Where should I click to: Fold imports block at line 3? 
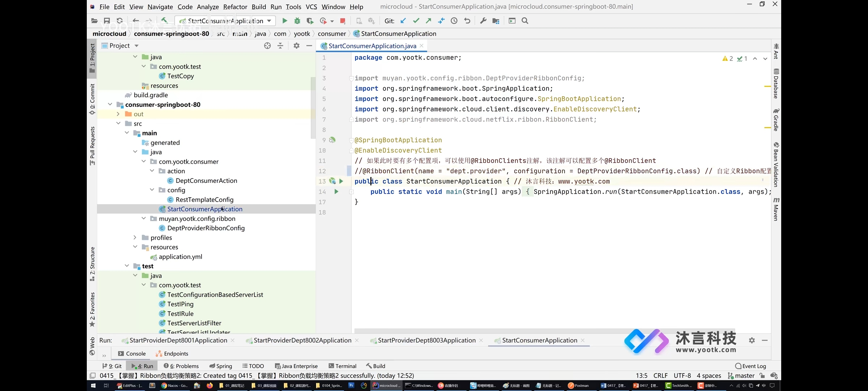(351, 78)
